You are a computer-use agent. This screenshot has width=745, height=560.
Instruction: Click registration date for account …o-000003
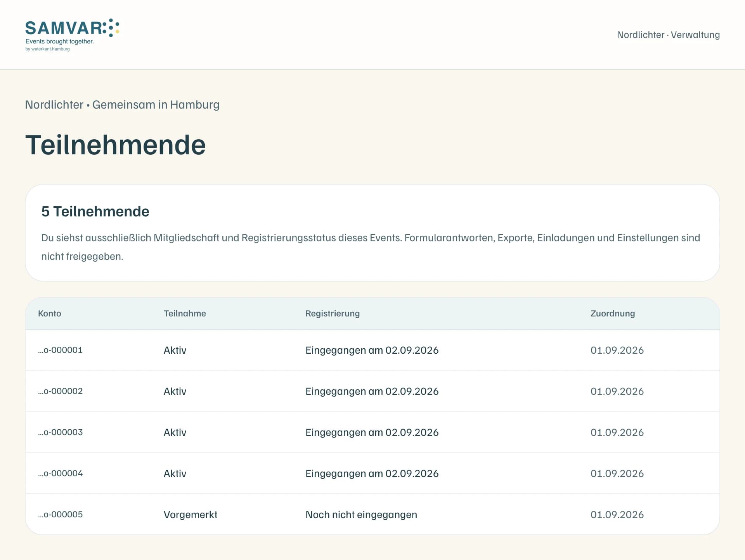point(372,432)
